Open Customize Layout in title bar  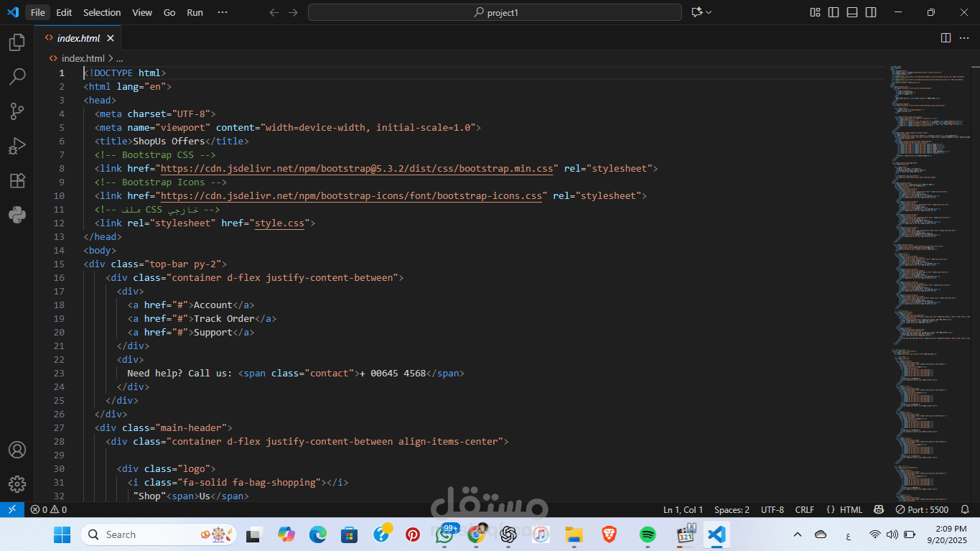coord(815,12)
